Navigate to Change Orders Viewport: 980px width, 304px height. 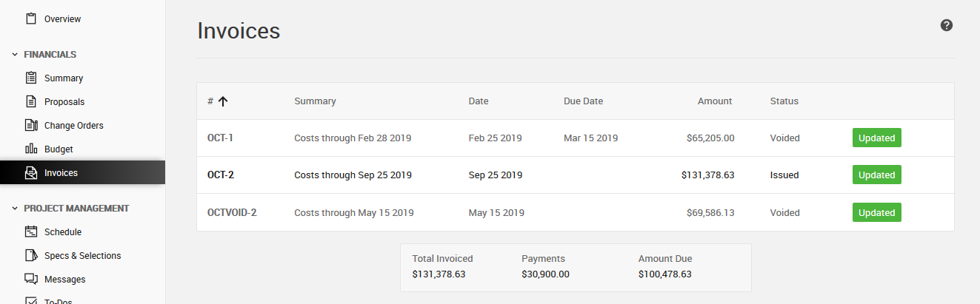74,125
